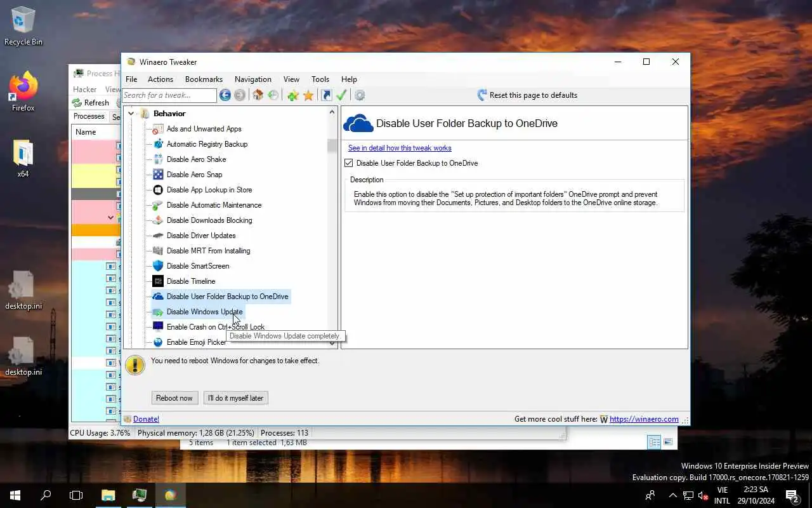This screenshot has height=508, width=812.
Task: Click the Behavior category folder label
Action: coord(169,114)
